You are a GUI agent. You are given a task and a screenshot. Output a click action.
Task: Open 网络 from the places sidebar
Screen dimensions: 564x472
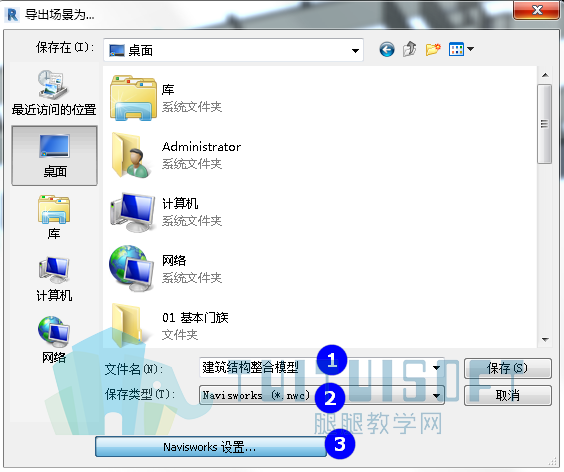54,340
